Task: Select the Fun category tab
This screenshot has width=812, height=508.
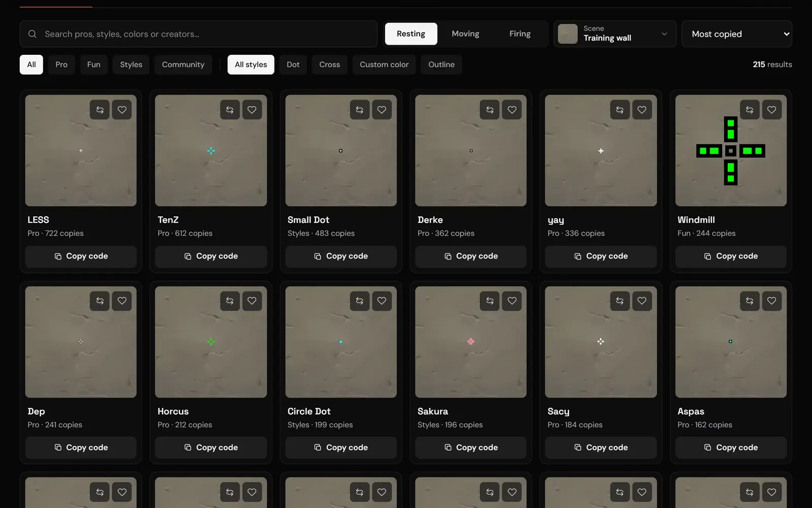Action: tap(94, 65)
